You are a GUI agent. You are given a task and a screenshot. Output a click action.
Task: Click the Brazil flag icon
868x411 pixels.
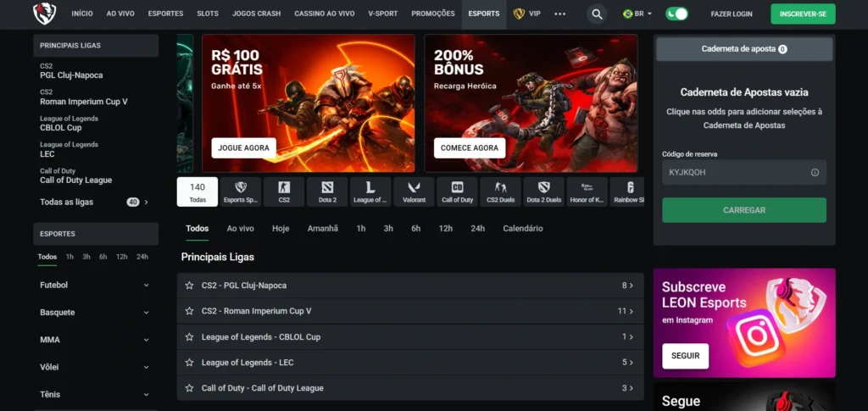click(x=628, y=14)
